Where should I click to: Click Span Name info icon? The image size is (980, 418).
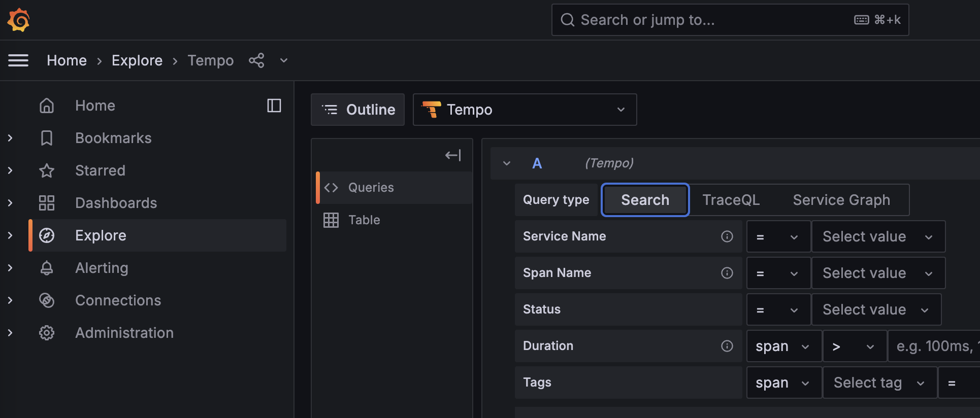[x=727, y=273]
